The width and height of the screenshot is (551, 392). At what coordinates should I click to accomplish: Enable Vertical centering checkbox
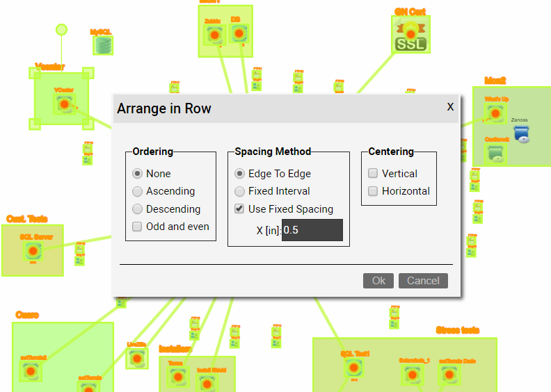pyautogui.click(x=373, y=174)
